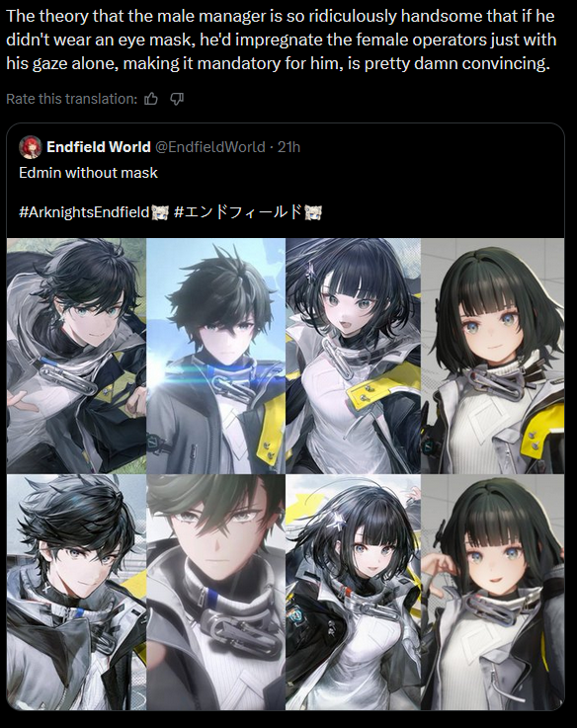577x728 pixels.
Task: Click the translated post text about the manager
Action: tap(281, 40)
